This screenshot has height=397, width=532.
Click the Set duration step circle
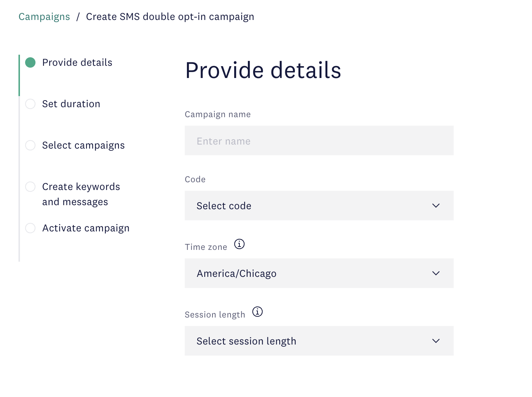30,104
